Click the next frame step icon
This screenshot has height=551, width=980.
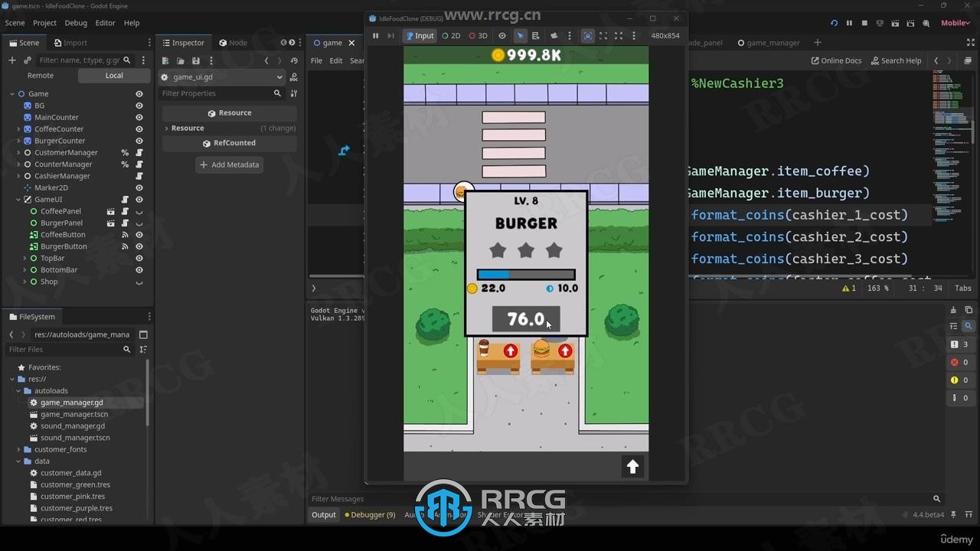[x=390, y=36]
